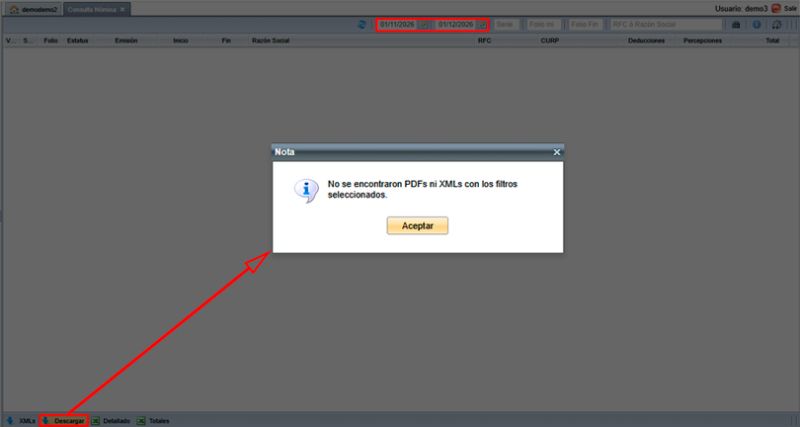This screenshot has width=800, height=427.
Task: Click the Salir logout link
Action: coord(790,9)
